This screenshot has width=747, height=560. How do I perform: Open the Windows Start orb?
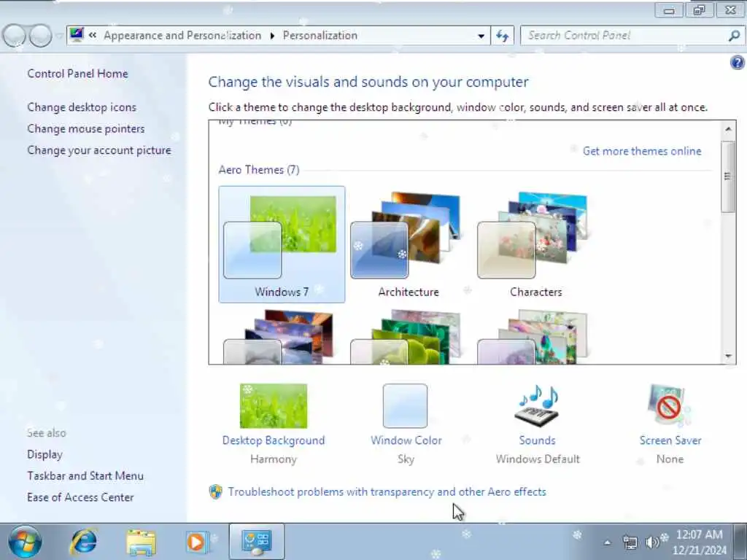pos(25,542)
